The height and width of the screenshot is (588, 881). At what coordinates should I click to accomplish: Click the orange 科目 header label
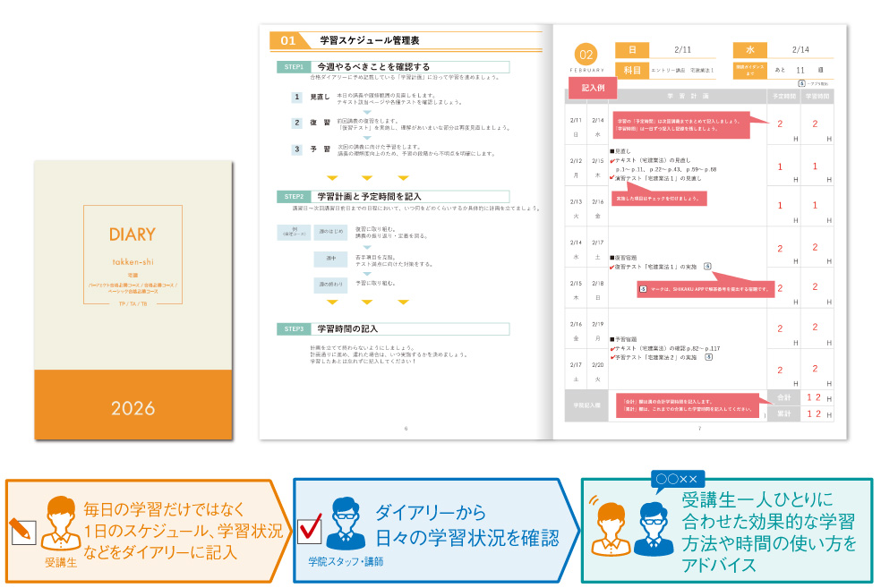tap(632, 70)
